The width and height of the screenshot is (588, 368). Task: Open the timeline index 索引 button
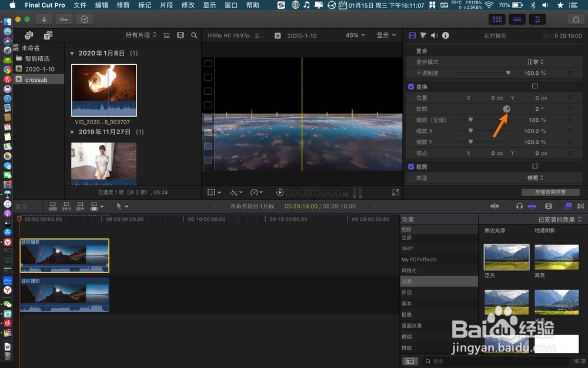tap(22, 206)
